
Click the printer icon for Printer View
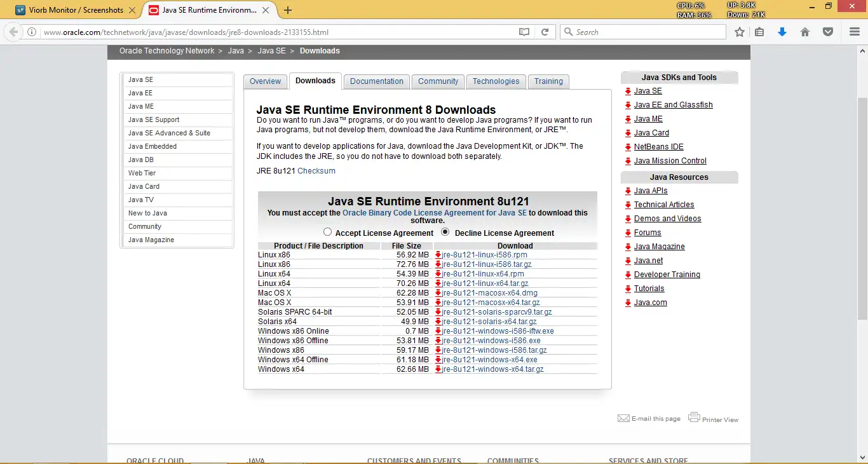[694, 418]
